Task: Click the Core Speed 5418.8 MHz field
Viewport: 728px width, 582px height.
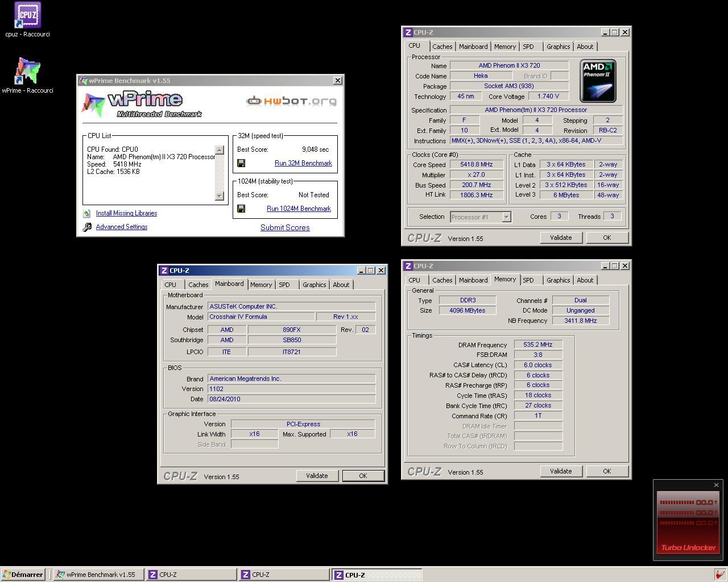Action: click(x=476, y=164)
